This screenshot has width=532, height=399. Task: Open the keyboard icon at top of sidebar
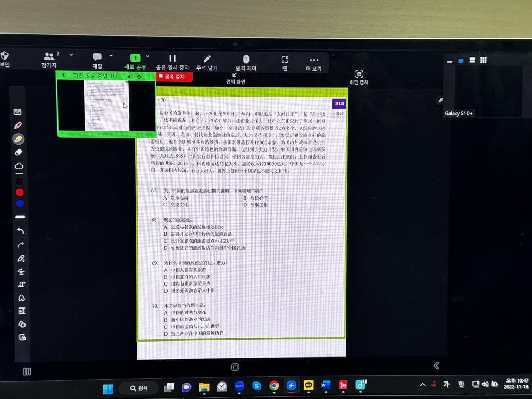18,112
